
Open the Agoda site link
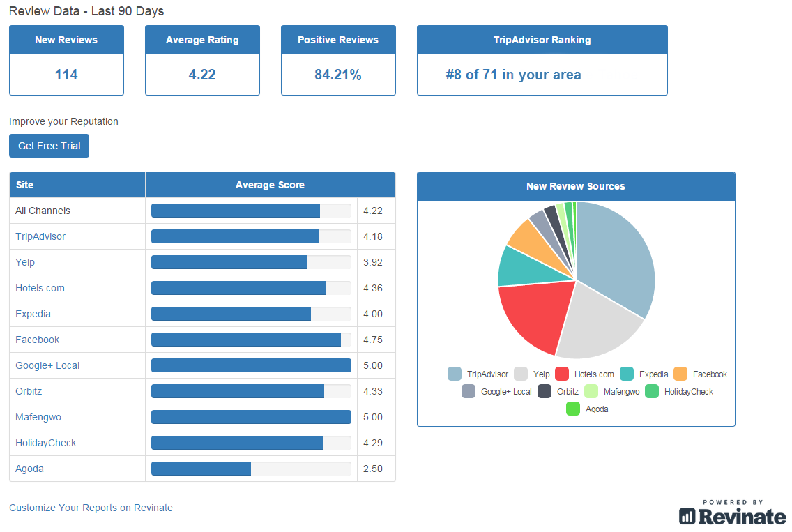pyautogui.click(x=29, y=469)
